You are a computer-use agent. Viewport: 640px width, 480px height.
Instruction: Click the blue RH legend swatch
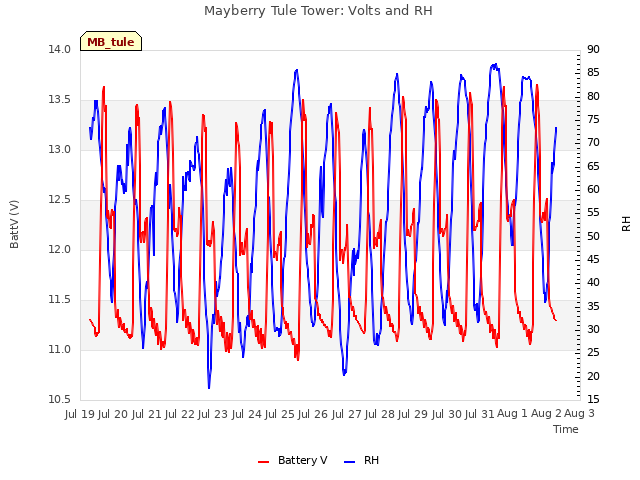click(x=349, y=461)
